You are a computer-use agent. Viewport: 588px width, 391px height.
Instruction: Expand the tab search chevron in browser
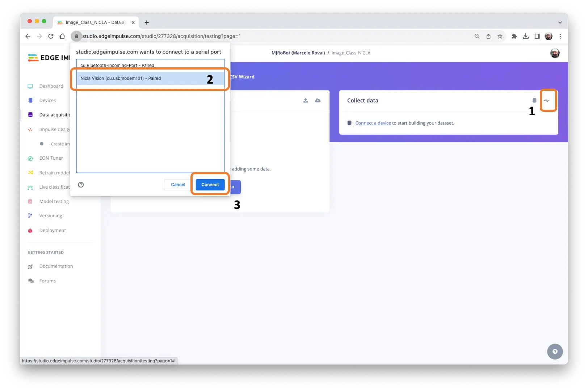click(560, 22)
